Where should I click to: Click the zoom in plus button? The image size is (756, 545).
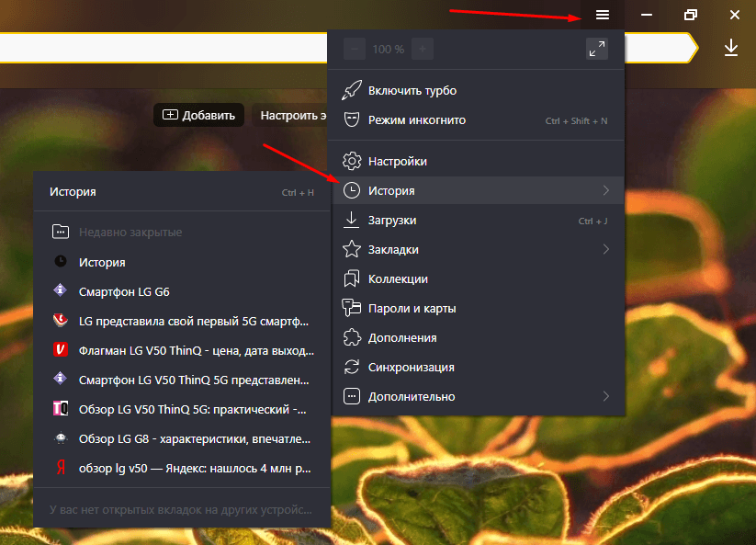[x=423, y=50]
